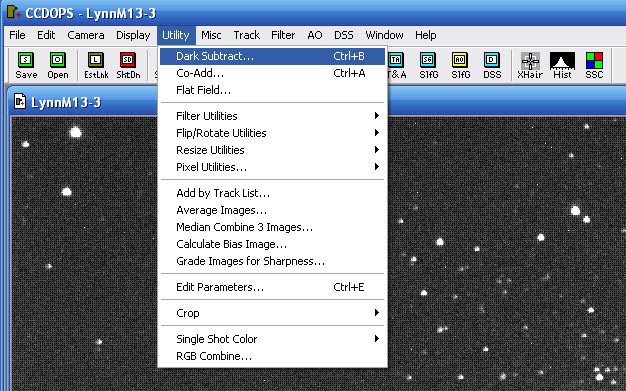This screenshot has width=626, height=391.
Task: Expand the Flip/Rotate Utilities submenu
Action: [273, 133]
